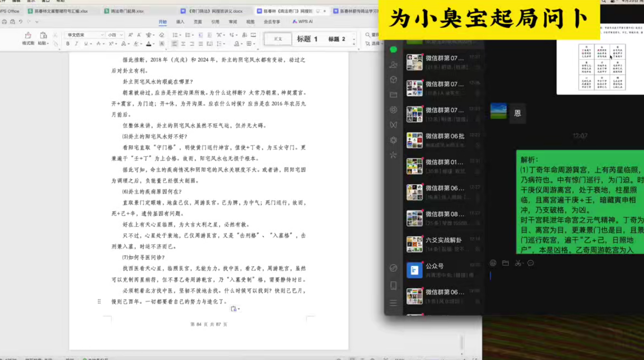The image size is (644, 360).
Task: Open the 六爻实战解卦 chat
Action: point(443,244)
